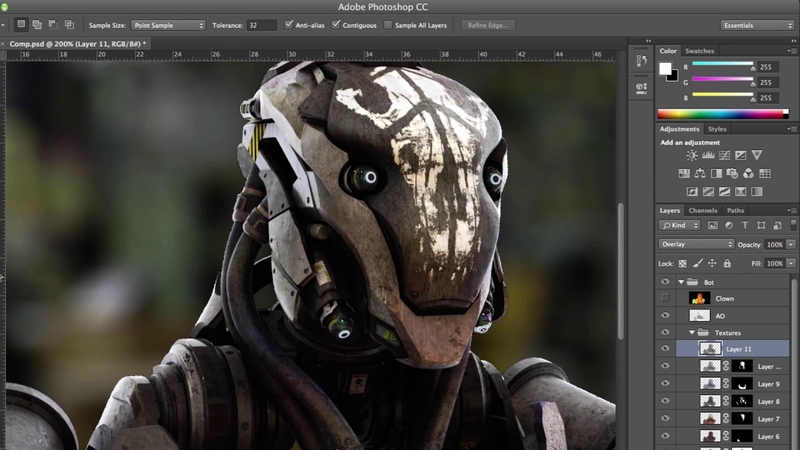Image resolution: width=800 pixels, height=450 pixels.
Task: Filter layers by adjustment layers icon
Action: pos(729,225)
